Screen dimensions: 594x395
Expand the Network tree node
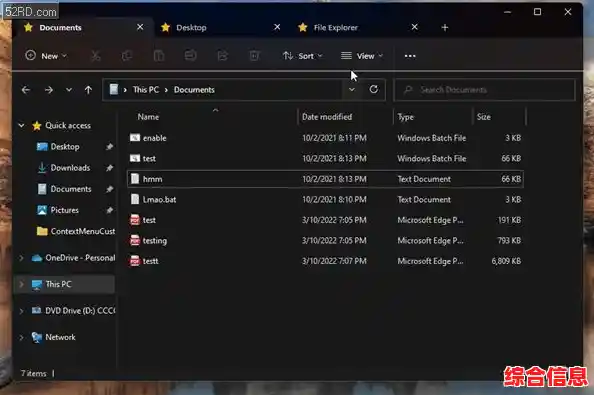[x=22, y=337]
